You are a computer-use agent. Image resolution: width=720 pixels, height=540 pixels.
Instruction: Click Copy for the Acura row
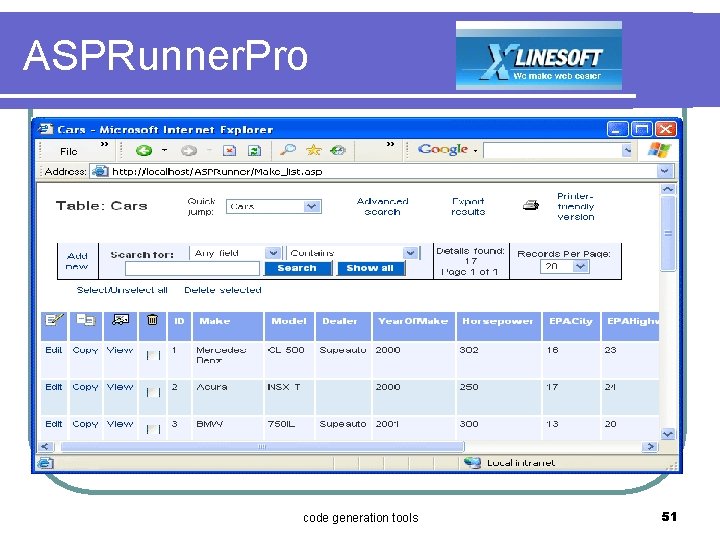(85, 387)
